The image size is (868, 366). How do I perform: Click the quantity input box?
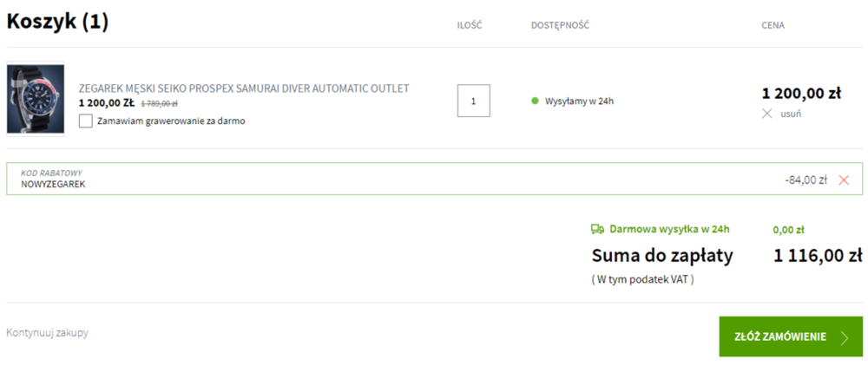point(473,101)
